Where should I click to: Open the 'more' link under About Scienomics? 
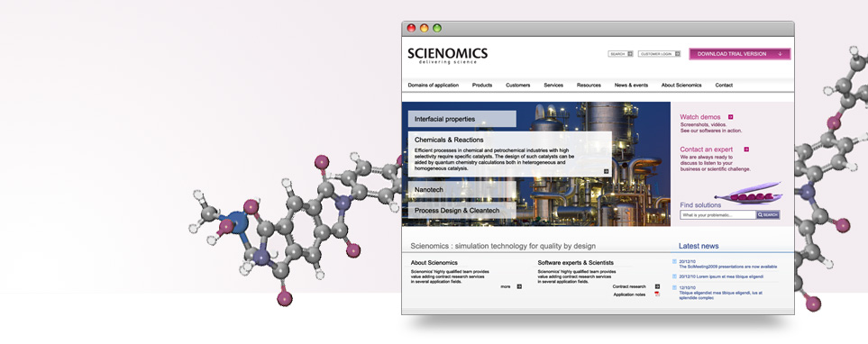point(506,286)
